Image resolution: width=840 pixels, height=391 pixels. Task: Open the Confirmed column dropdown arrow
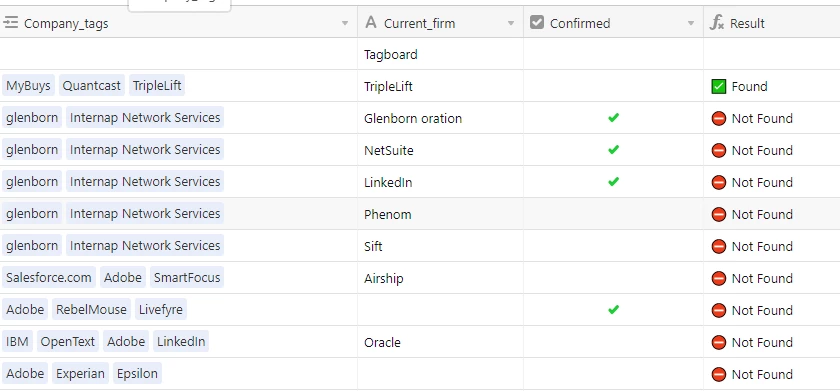[691, 23]
